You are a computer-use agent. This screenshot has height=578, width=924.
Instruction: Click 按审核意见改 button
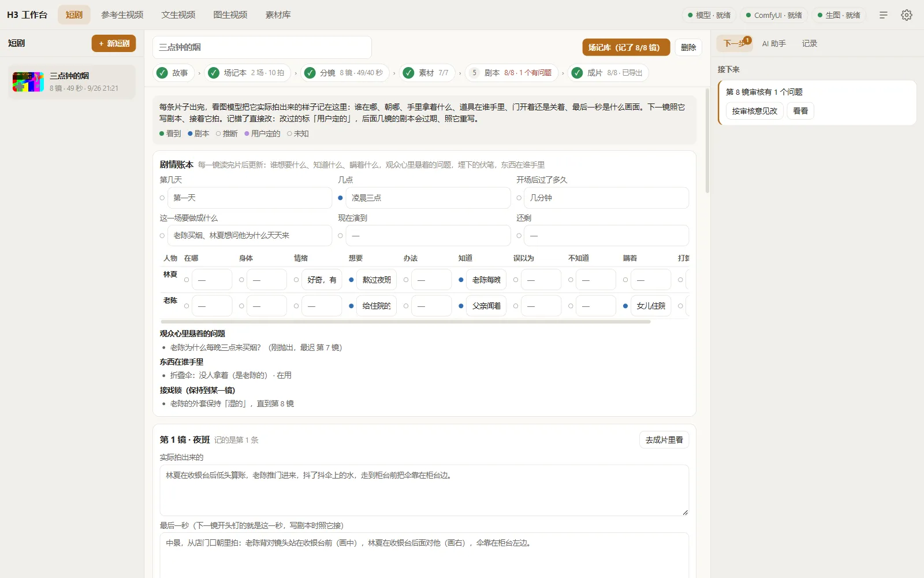pos(755,111)
